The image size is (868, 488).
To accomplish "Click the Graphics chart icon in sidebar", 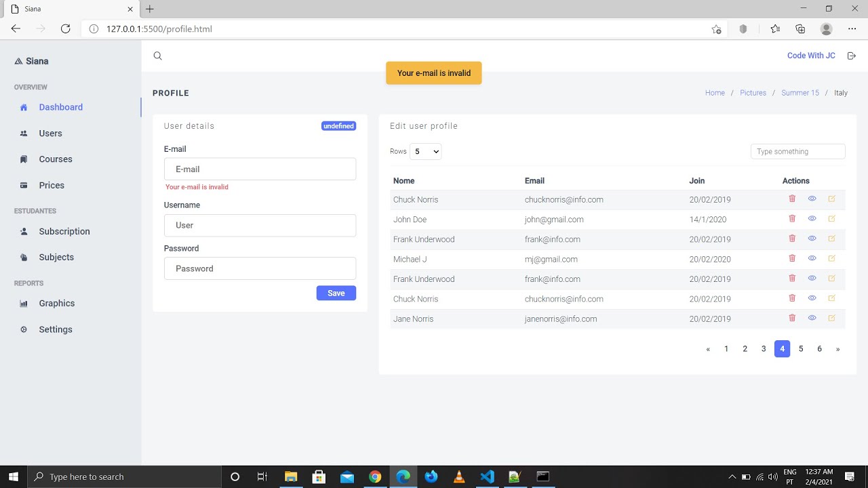I will [x=24, y=304].
